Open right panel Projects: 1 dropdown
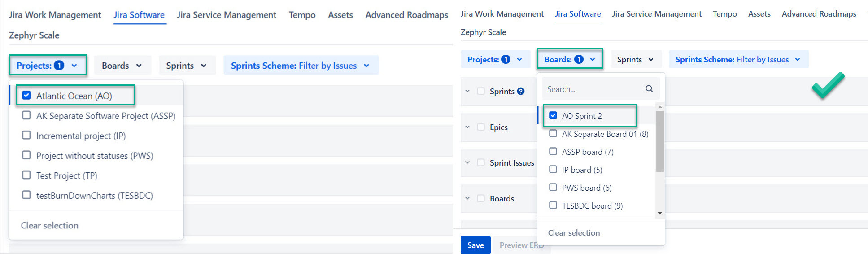 [x=495, y=59]
